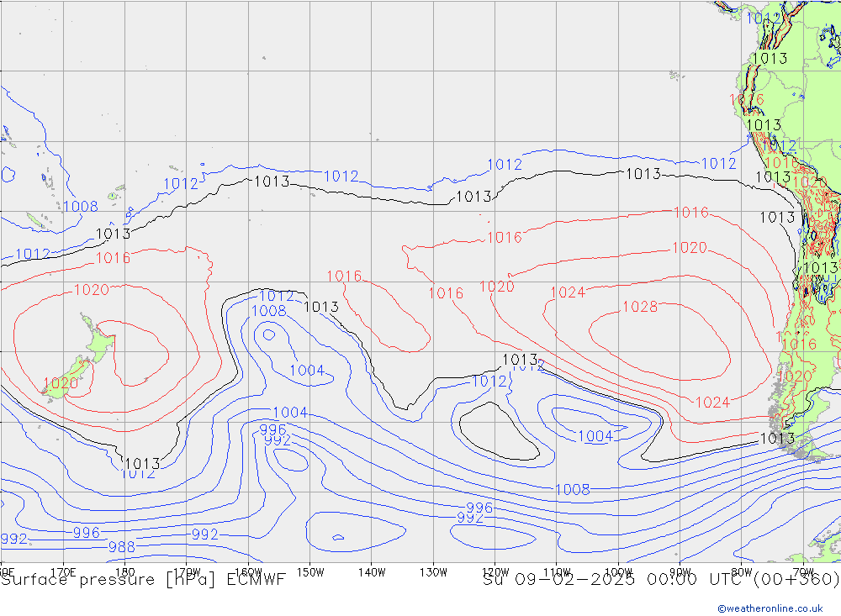Click the red 1016 label northwest of New Zealand

coord(113,258)
